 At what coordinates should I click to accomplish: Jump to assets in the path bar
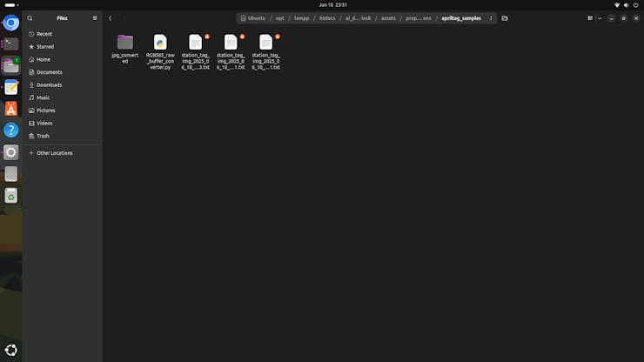pos(388,18)
